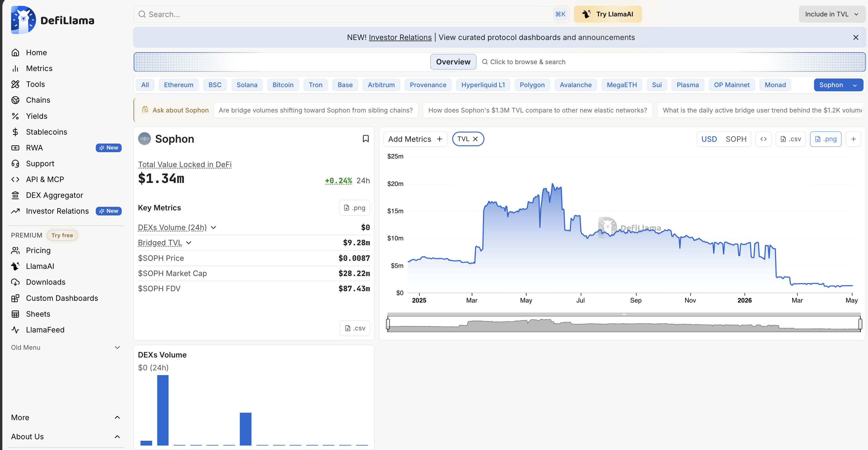Screen dimensions: 868x450
Task: Click the Sheets table icon
Action: coord(15,314)
